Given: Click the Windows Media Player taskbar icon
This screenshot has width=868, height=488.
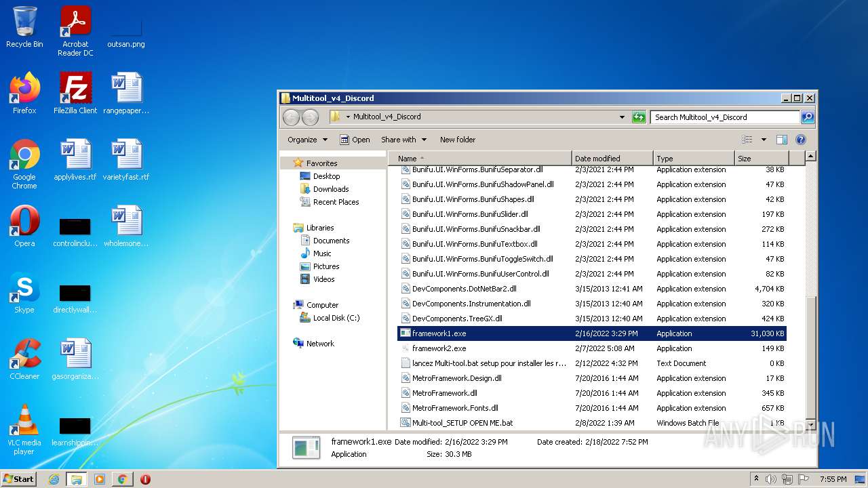Looking at the screenshot, I should (100, 479).
